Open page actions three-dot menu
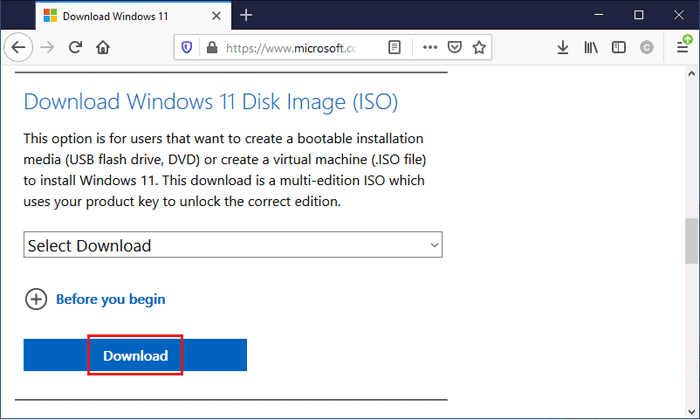700x420 pixels. coord(430,47)
